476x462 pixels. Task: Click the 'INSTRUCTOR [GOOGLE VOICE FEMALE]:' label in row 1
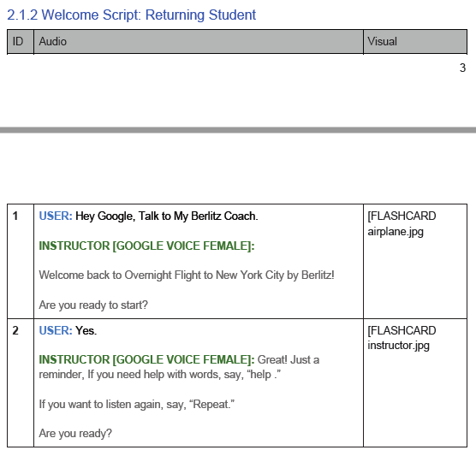tap(146, 246)
